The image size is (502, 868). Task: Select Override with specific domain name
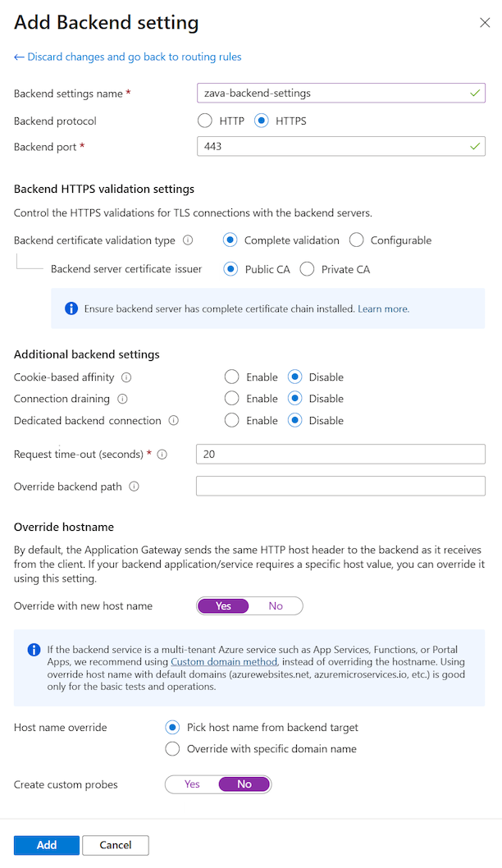click(x=172, y=748)
